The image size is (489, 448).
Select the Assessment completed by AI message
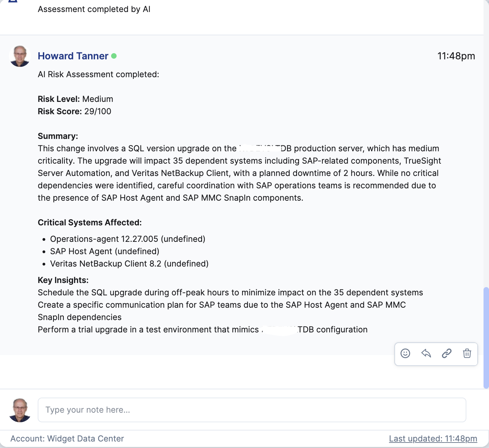click(x=94, y=9)
